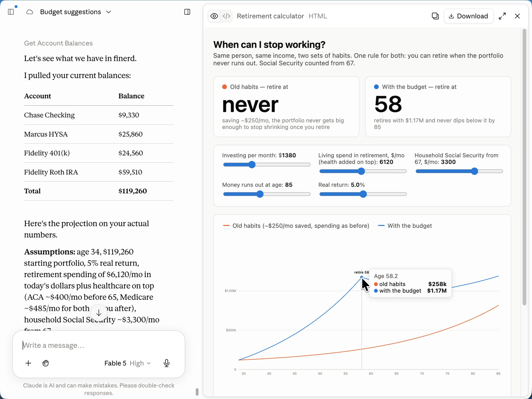Open the Budget suggestions chat title dropdown
This screenshot has height=399, width=532.
click(x=76, y=12)
